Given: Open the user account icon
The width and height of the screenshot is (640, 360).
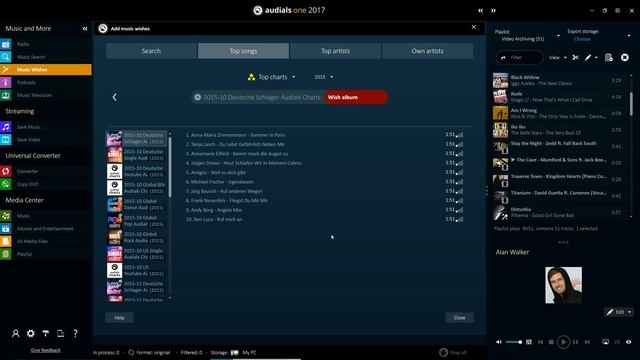Looking at the screenshot, I should click(x=16, y=333).
